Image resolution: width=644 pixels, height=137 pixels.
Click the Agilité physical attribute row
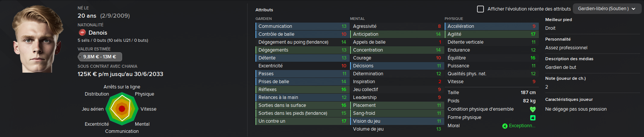pyautogui.click(x=491, y=34)
